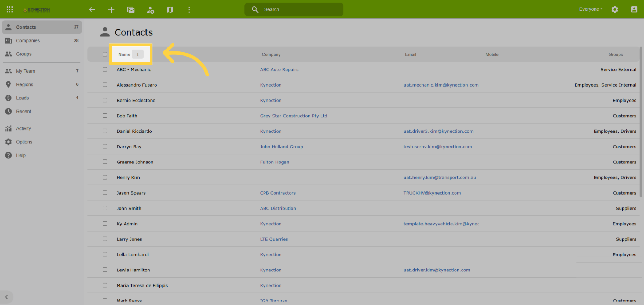Open ABC Auto Repairs company link
The image size is (644, 305).
click(279, 70)
